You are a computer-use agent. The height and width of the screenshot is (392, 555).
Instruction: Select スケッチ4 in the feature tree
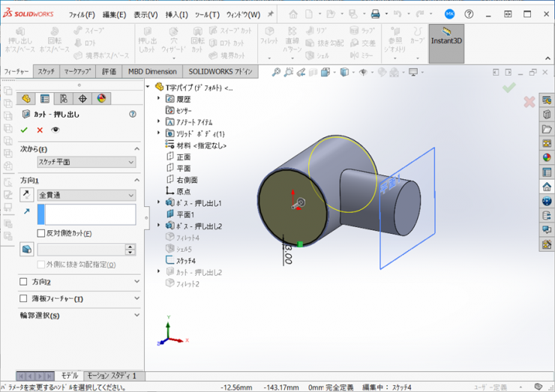(x=185, y=261)
